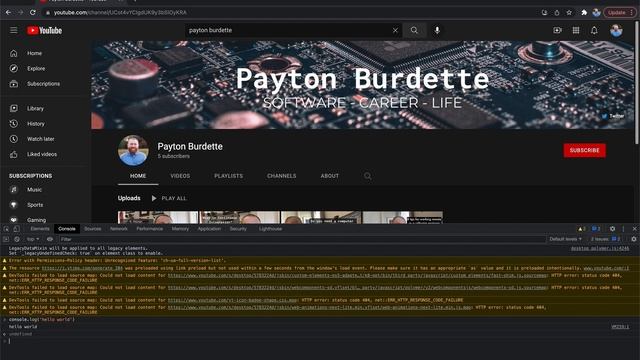The image size is (640, 360).
Task: Open the YouTube hamburger guide menu
Action: pos(13,30)
